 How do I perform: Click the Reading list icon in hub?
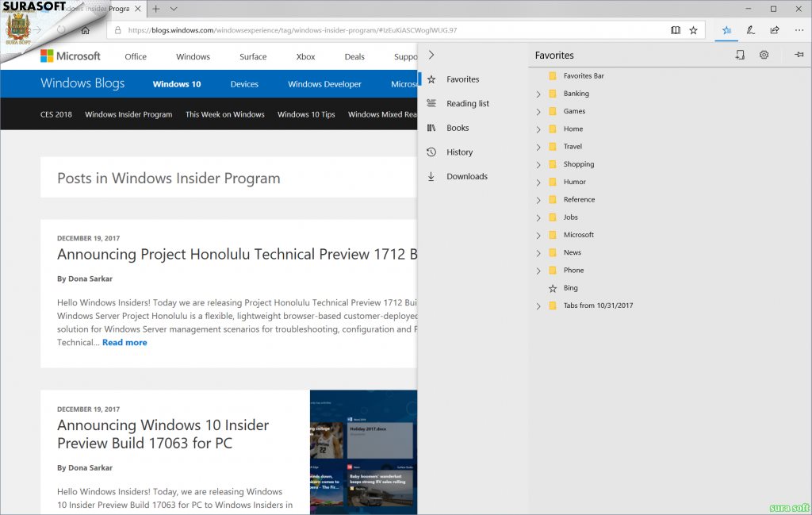click(x=431, y=103)
